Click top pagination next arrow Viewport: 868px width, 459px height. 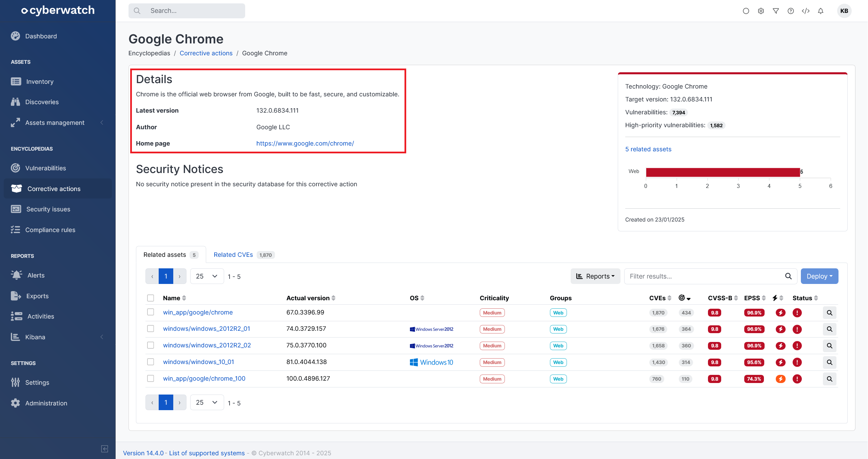click(x=180, y=276)
